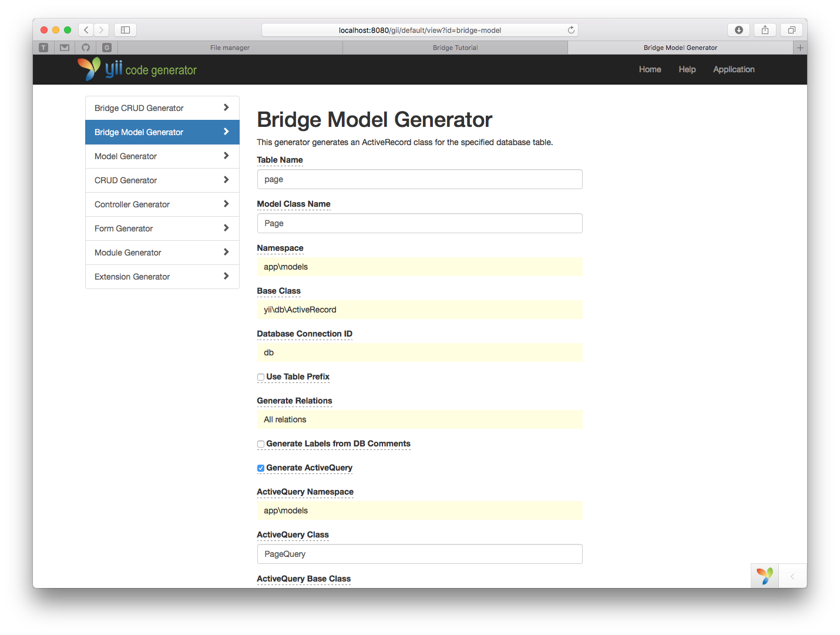Click the Table Name label hint
840x635 pixels.
pyautogui.click(x=280, y=160)
